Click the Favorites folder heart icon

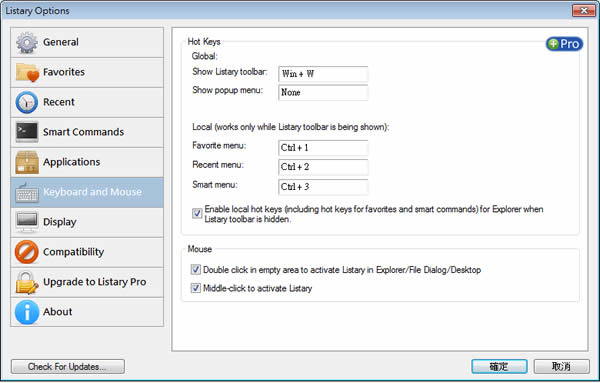tap(27, 72)
